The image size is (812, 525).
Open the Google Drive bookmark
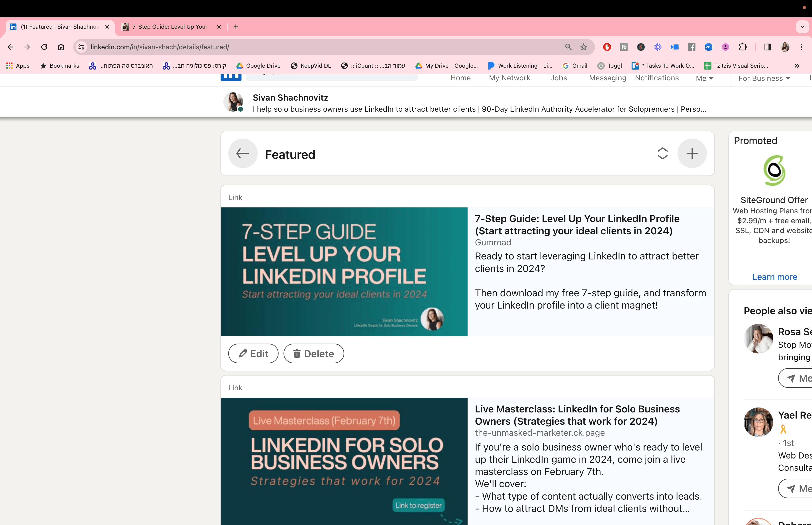[258, 66]
